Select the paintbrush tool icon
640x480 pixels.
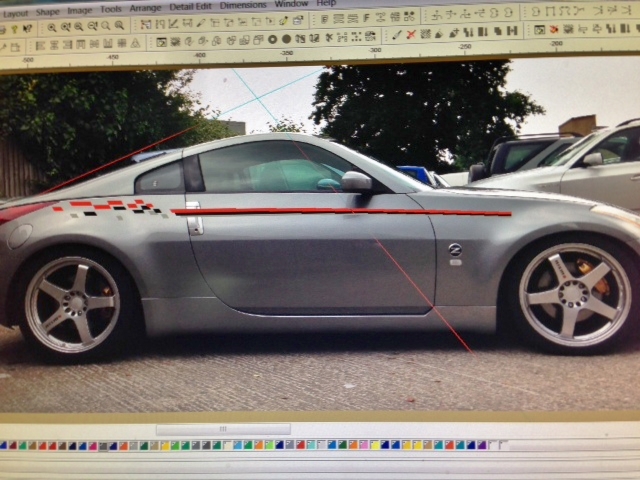tap(396, 35)
